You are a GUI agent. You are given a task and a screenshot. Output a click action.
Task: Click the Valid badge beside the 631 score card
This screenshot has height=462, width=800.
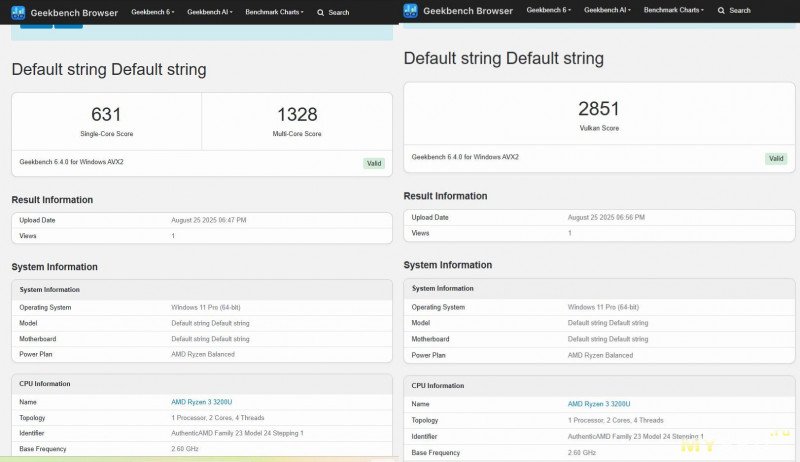click(x=374, y=164)
